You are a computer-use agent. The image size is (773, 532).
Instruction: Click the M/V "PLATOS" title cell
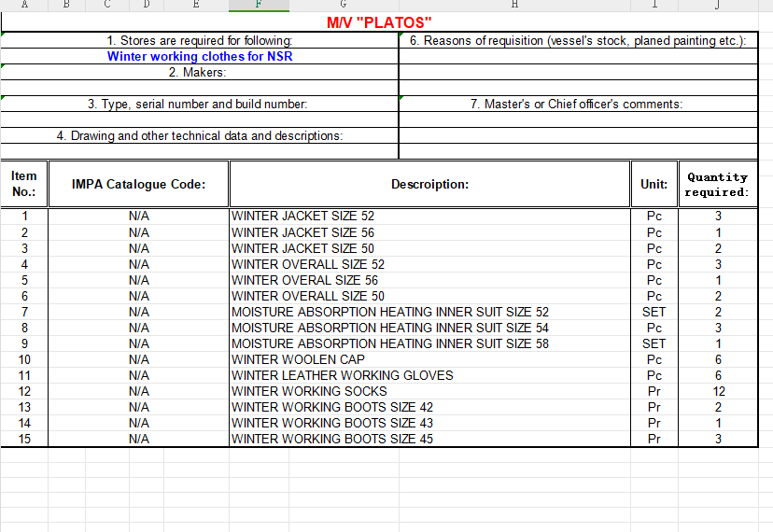tap(379, 22)
